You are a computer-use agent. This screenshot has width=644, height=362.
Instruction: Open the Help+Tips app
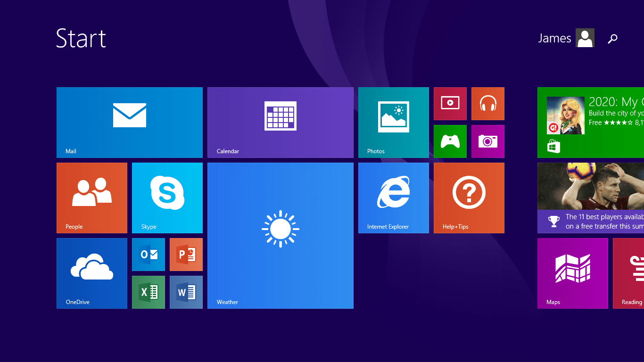pyautogui.click(x=469, y=198)
